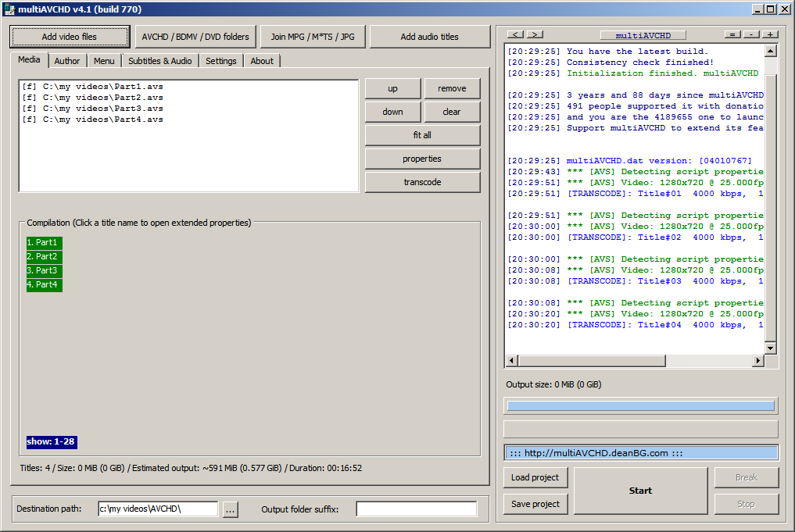Viewport: 795px width, 532px height.
Task: Click Add audio titles button
Action: tap(429, 37)
